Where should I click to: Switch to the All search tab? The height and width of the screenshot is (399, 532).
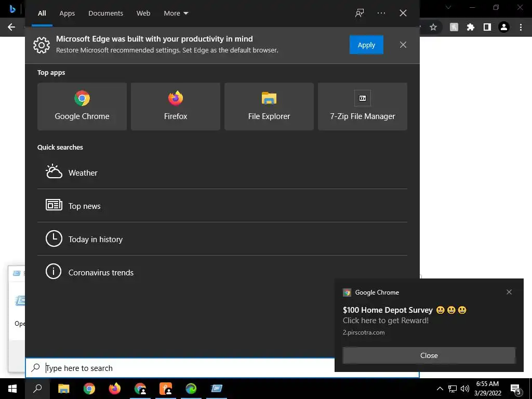point(42,13)
